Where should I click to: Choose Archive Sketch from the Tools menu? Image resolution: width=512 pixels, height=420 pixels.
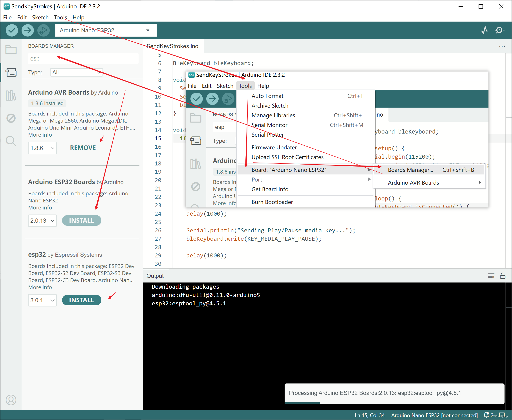coord(305,106)
